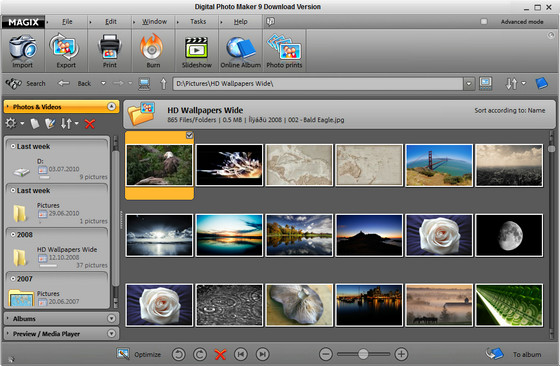Image resolution: width=560 pixels, height=366 pixels.
Task: Open the Help menu
Action: pos(240,21)
